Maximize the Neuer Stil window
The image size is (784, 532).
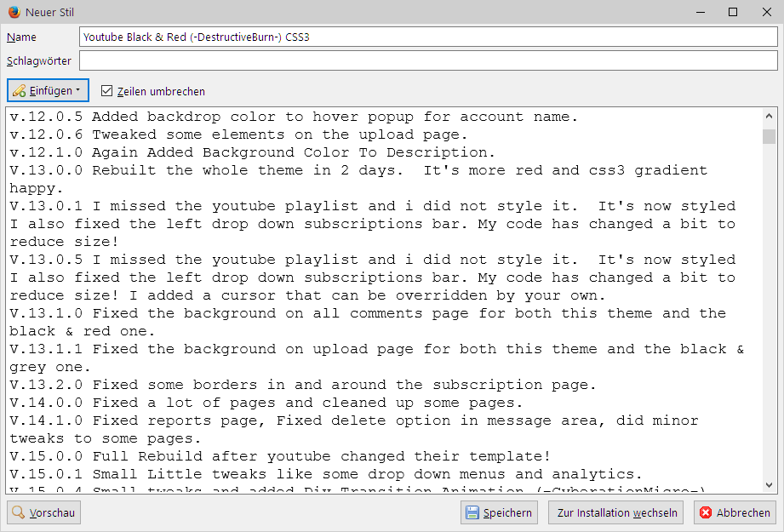(733, 12)
